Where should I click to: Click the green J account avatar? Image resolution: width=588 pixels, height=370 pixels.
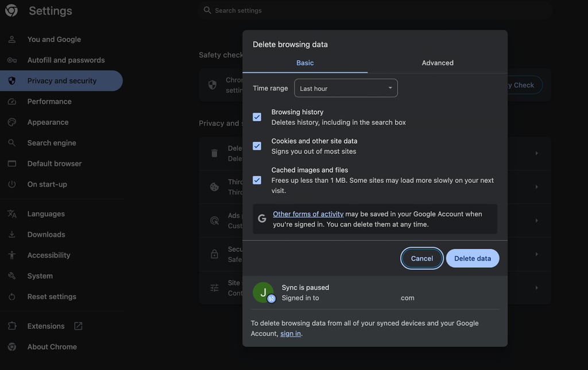pyautogui.click(x=263, y=293)
